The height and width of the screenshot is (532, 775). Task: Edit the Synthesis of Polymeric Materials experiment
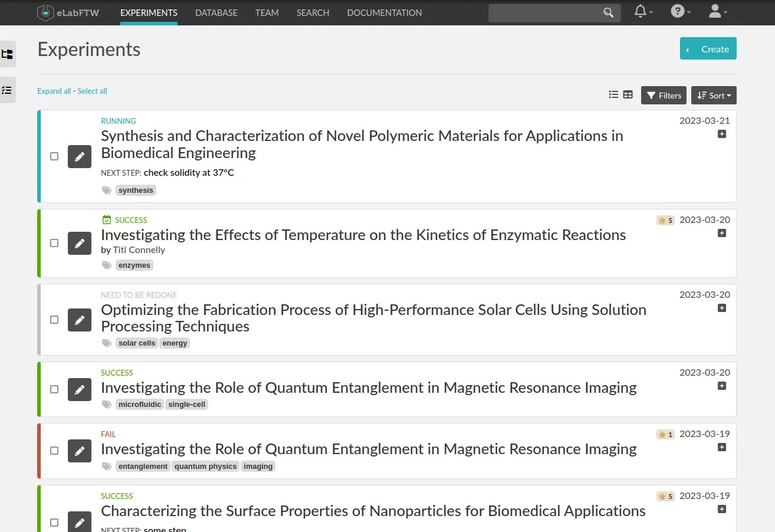(x=80, y=156)
